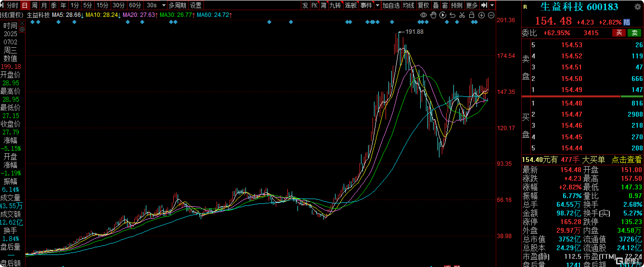Switch to the 分时 intraday tab
Viewport: 644px width, 267px height.
tap(12, 5)
